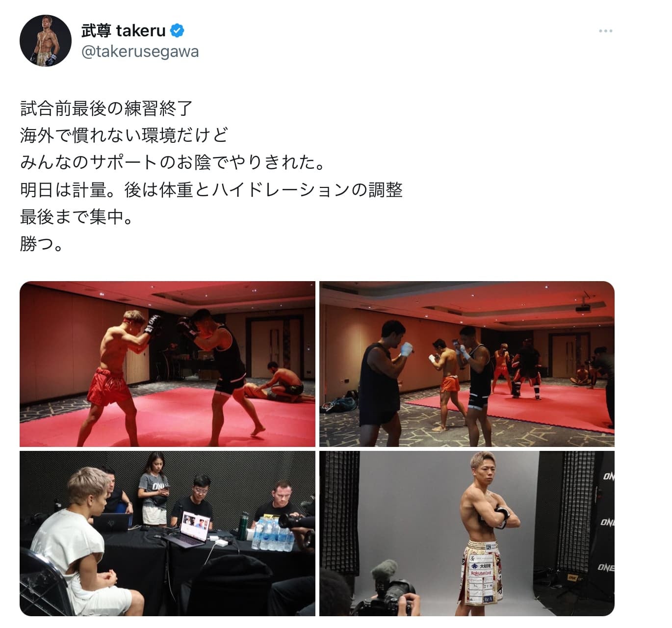Open the top-left sparring photo
Screen dimensions: 672x628
[167, 364]
